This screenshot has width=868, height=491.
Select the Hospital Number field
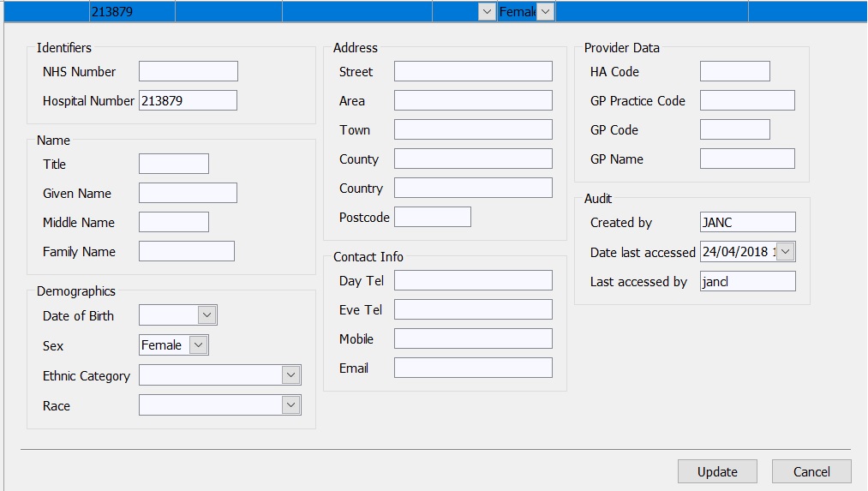point(188,100)
